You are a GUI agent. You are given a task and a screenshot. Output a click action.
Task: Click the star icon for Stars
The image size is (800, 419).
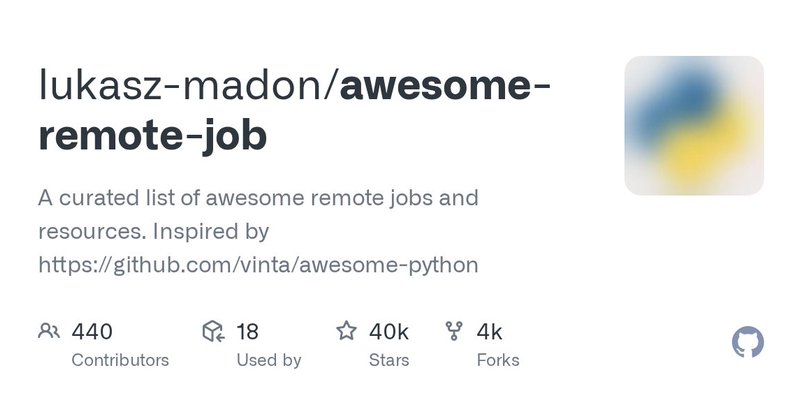(346, 330)
